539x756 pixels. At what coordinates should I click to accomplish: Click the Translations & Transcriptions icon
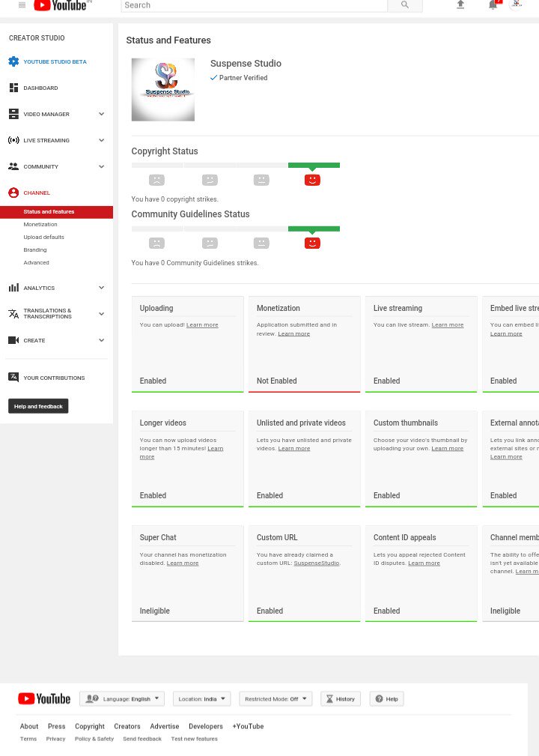(x=13, y=314)
